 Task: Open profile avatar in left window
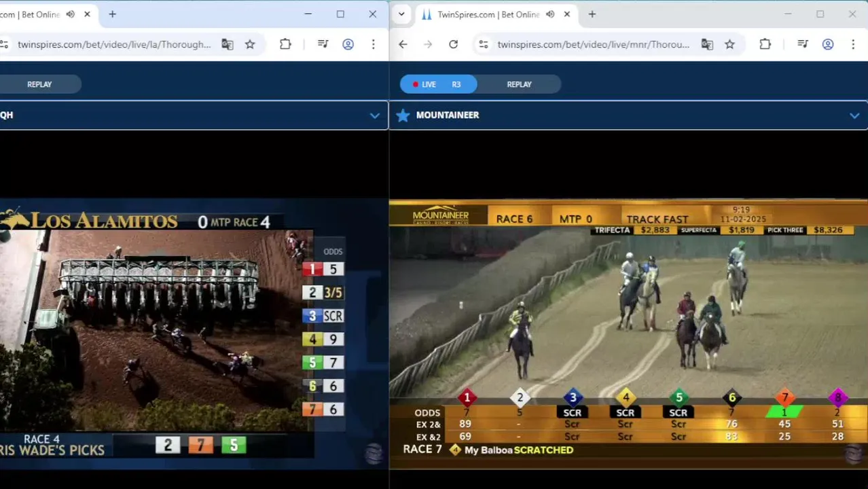tap(348, 44)
